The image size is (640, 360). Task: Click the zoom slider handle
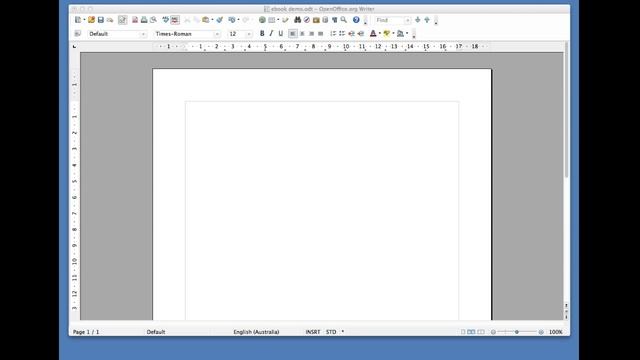click(x=517, y=332)
